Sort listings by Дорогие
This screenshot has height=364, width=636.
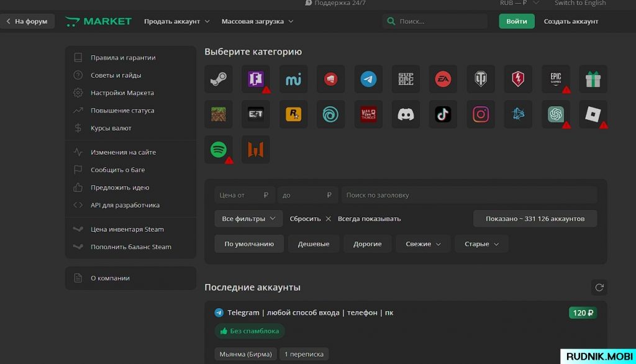click(x=368, y=244)
